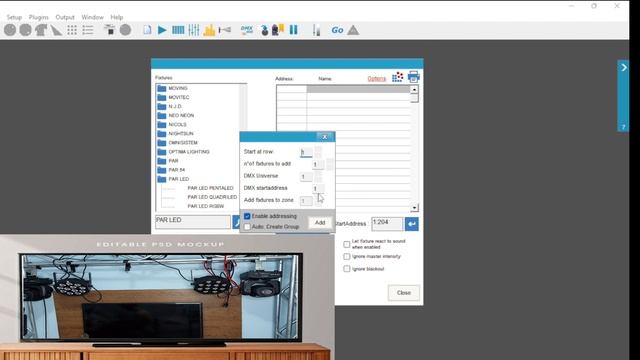The width and height of the screenshot is (640, 360).
Task: Select the PAR LED PENTALED fixture
Action: tap(210, 188)
